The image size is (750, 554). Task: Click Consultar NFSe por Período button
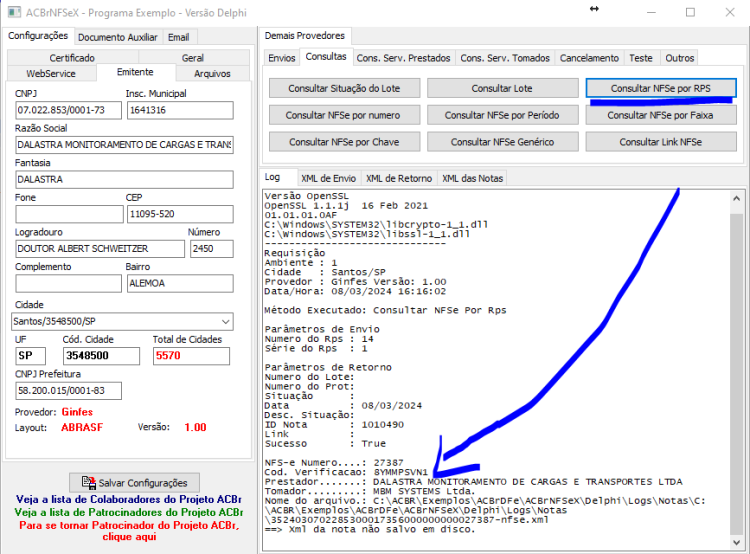pyautogui.click(x=502, y=115)
